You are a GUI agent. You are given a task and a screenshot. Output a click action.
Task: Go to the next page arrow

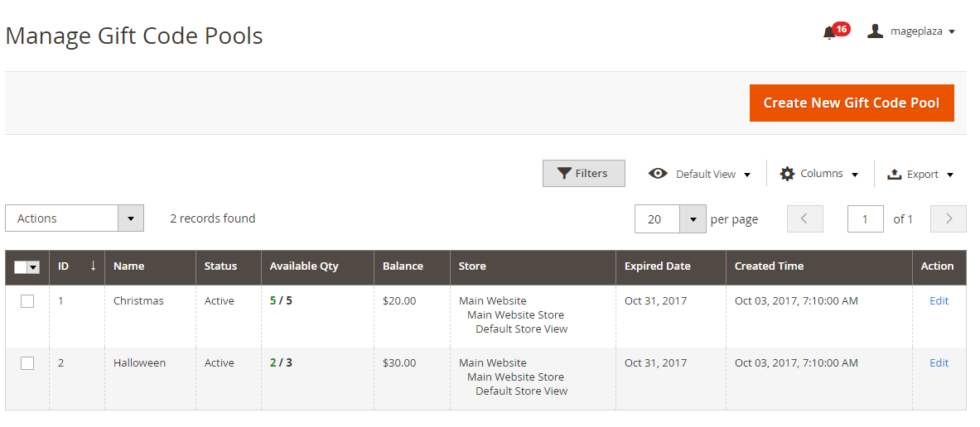[949, 219]
